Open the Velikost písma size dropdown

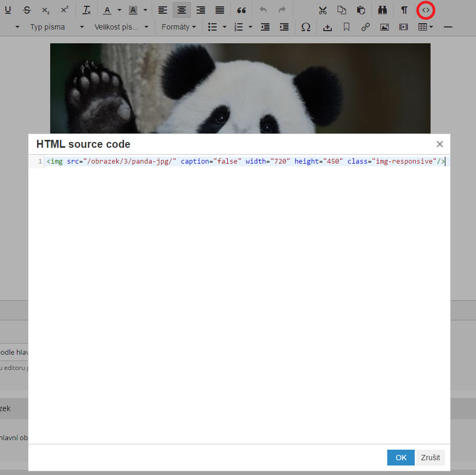(121, 27)
